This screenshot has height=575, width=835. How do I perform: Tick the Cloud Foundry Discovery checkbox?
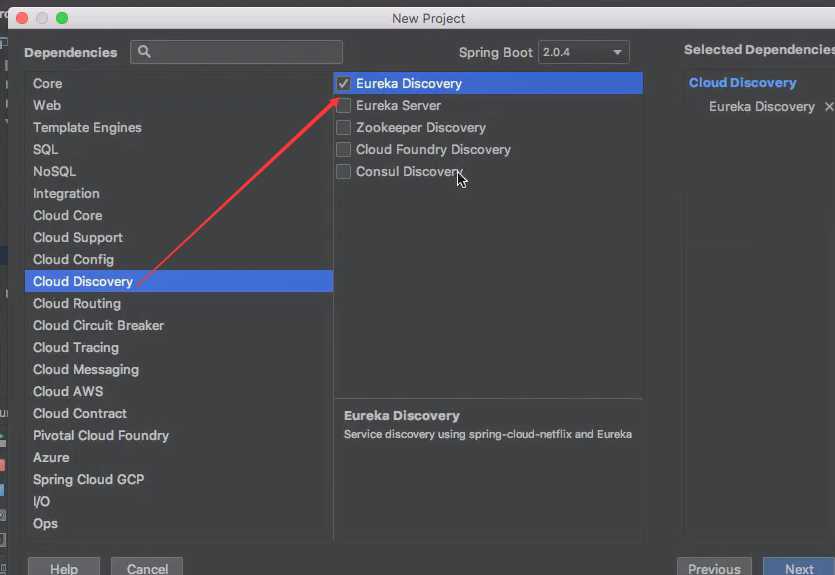[343, 150]
